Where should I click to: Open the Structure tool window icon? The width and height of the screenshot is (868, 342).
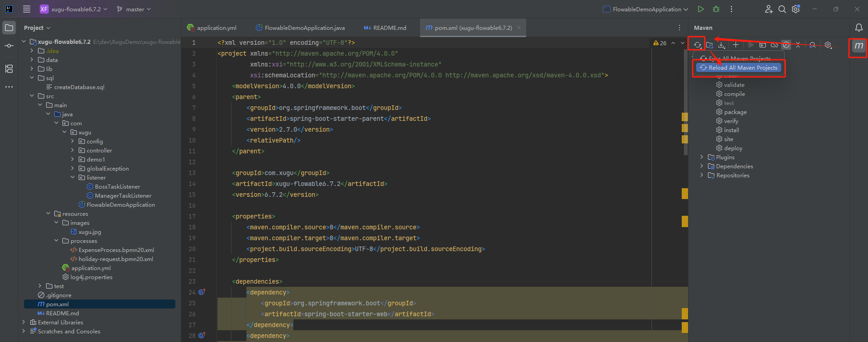point(9,69)
